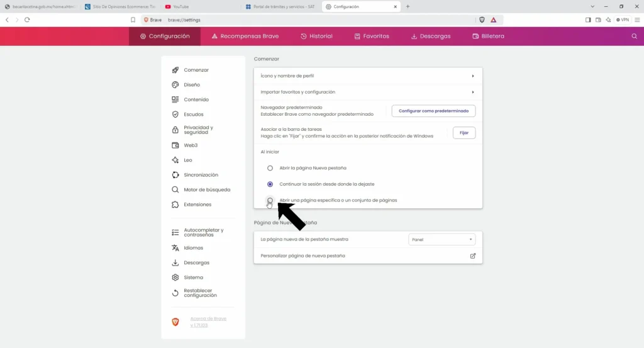644x348 pixels.
Task: Click the Al iniciar heading text
Action: point(270,152)
